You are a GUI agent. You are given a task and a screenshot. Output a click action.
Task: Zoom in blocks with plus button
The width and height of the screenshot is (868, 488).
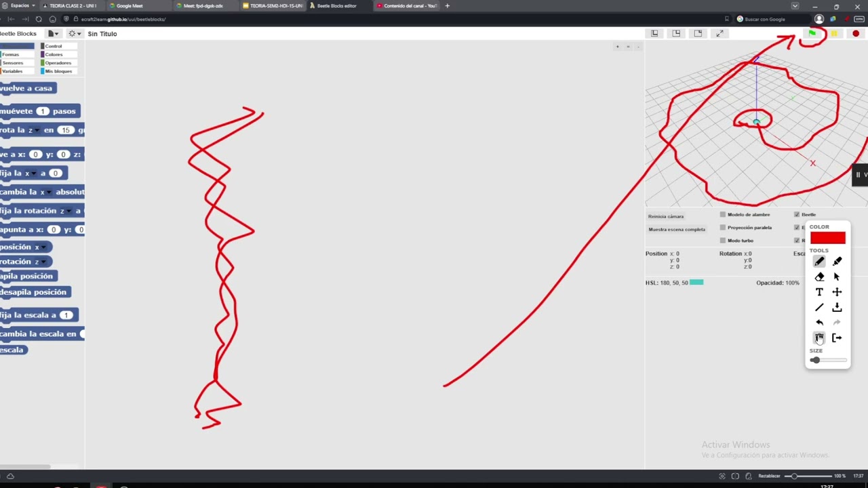click(617, 47)
